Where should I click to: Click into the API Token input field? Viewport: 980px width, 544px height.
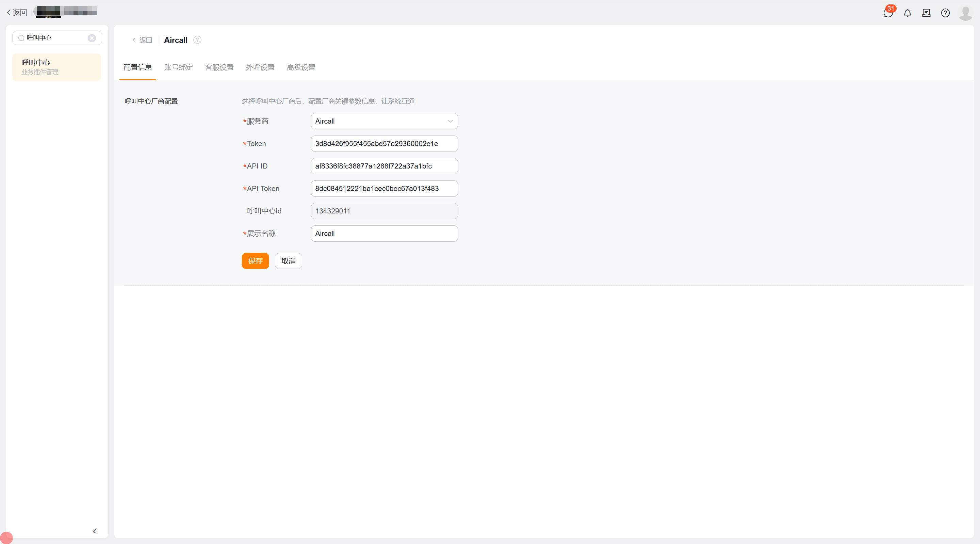tap(384, 189)
